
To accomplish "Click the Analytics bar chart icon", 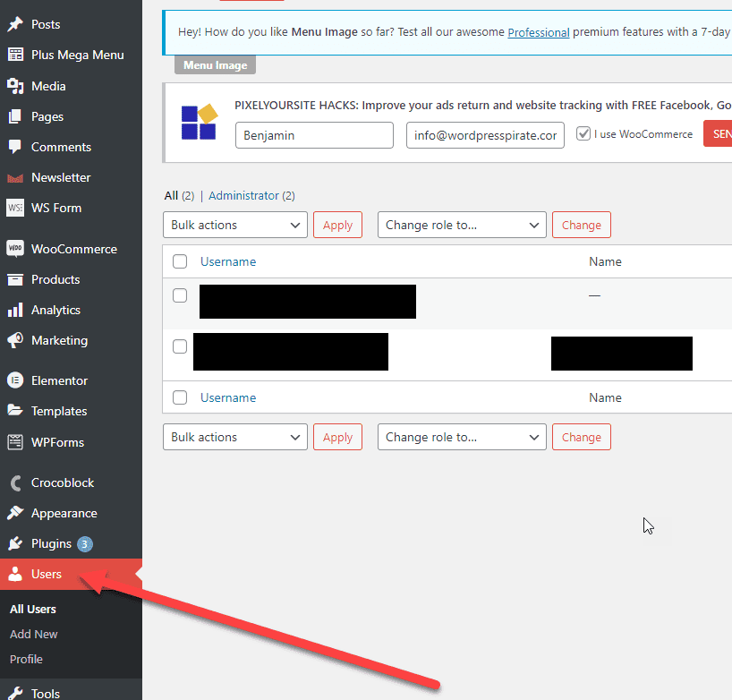I will click(x=15, y=310).
